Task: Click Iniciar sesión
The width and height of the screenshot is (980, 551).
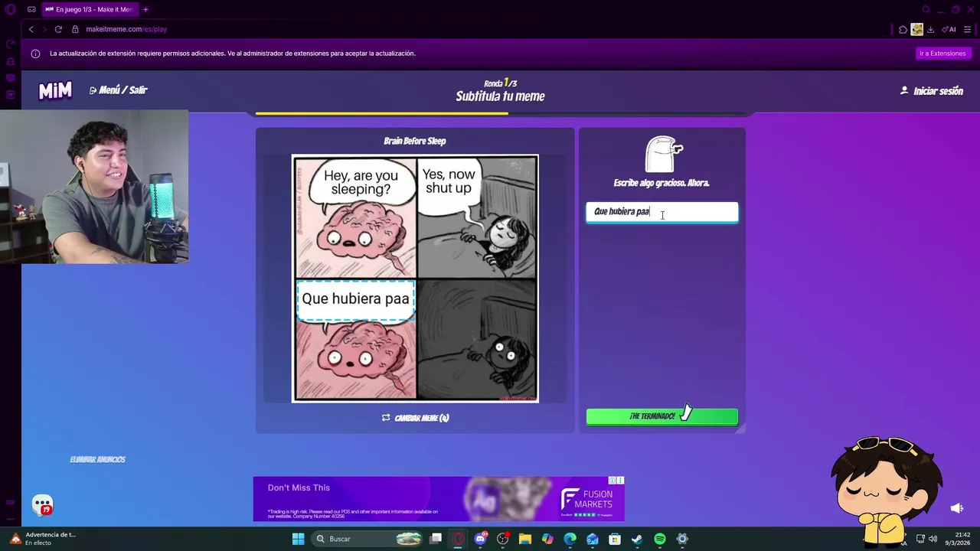Action: (x=932, y=91)
